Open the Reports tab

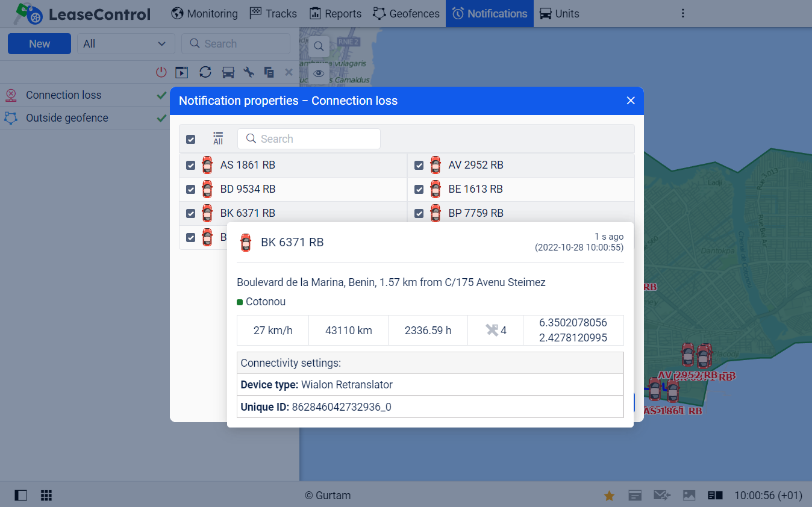tap(336, 13)
